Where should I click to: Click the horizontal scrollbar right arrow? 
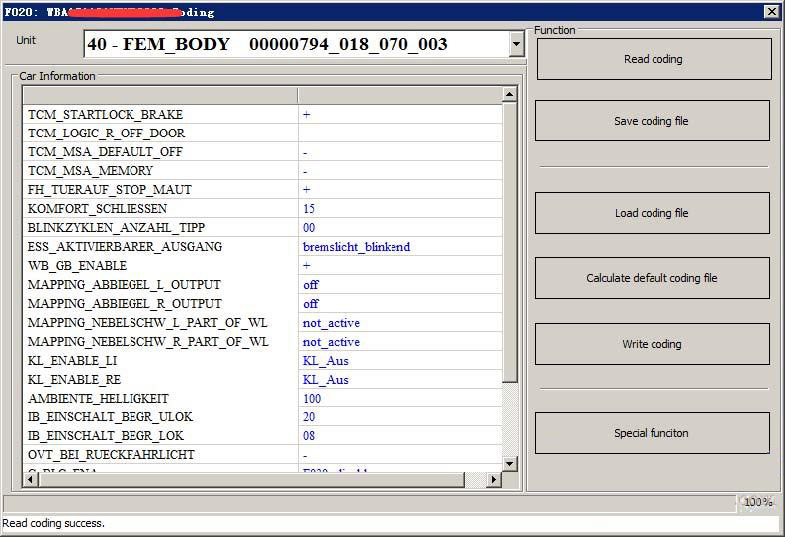click(492, 480)
